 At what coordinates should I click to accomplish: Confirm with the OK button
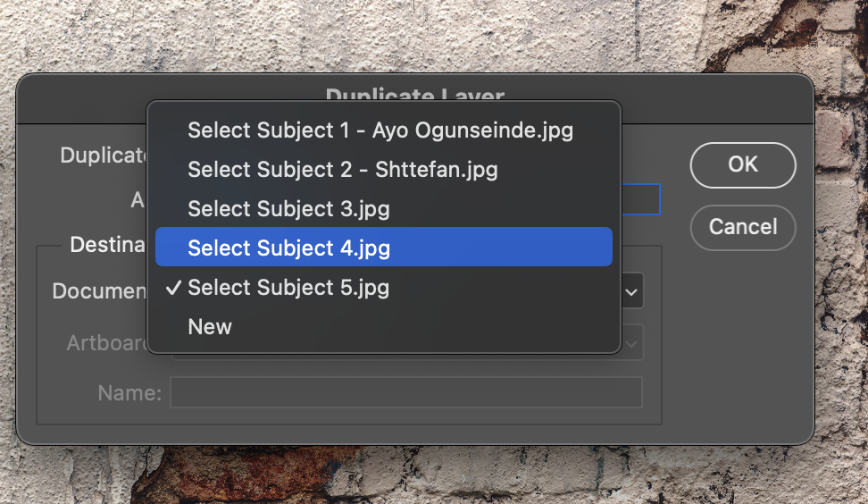[743, 165]
